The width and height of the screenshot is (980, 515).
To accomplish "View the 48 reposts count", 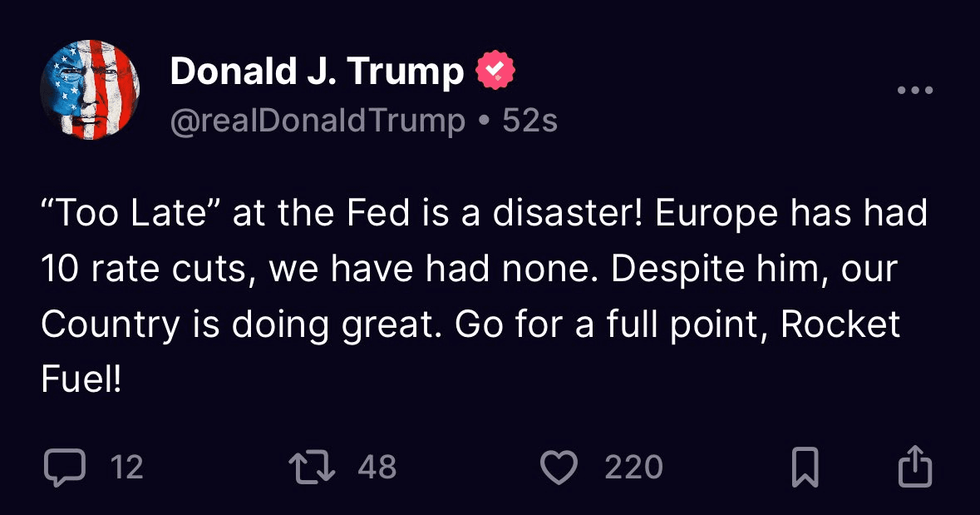I will point(377,468).
